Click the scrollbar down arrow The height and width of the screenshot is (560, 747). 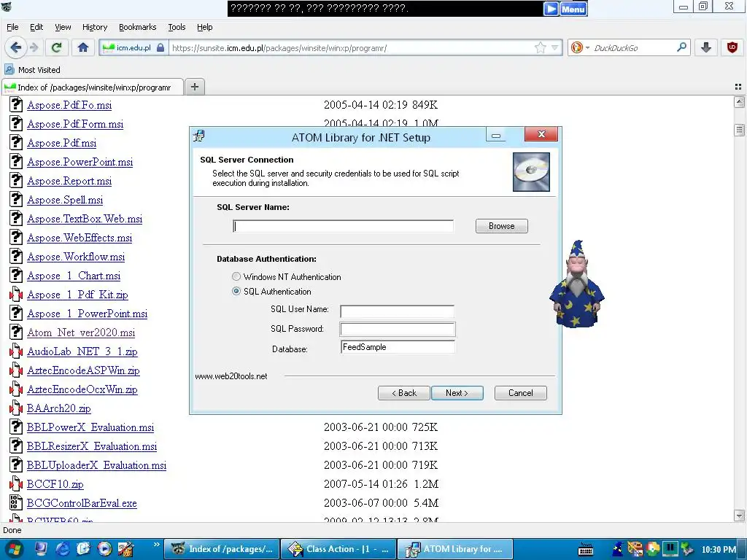[740, 516]
